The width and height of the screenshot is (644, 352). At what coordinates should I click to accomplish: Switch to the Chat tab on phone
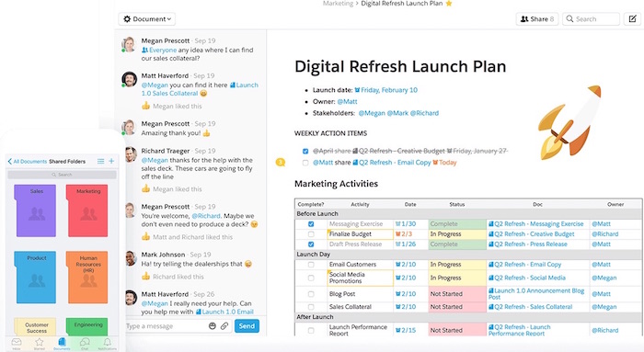(85, 344)
